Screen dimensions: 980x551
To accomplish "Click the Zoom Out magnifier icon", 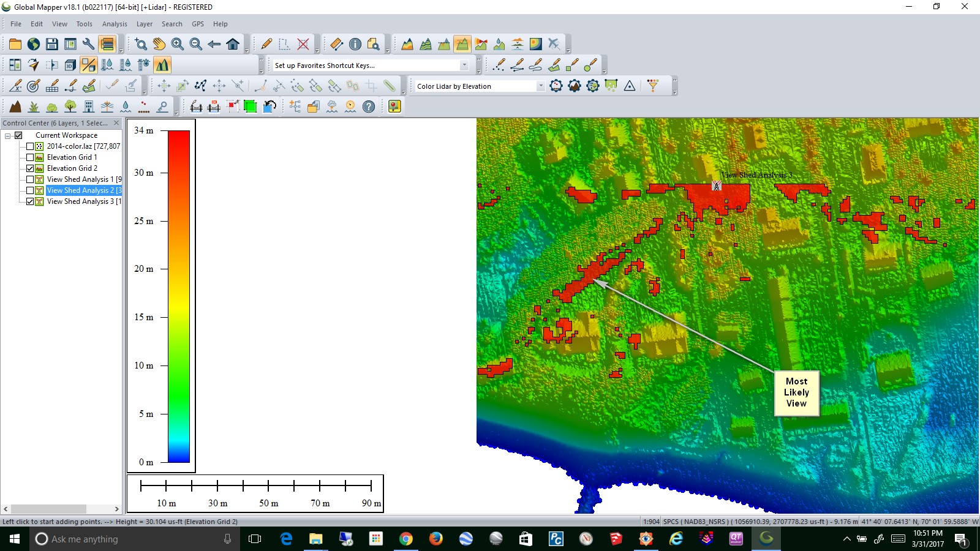I will click(x=196, y=44).
